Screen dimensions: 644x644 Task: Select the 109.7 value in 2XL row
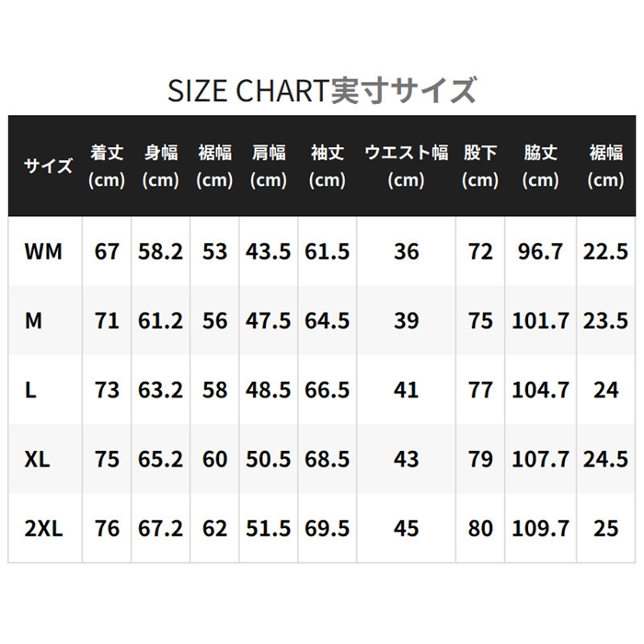540,528
